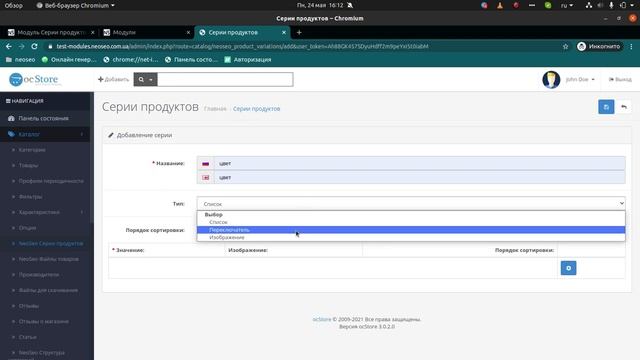640x360 pixels.
Task: Open Статьи in the sidebar
Action: tap(27, 337)
